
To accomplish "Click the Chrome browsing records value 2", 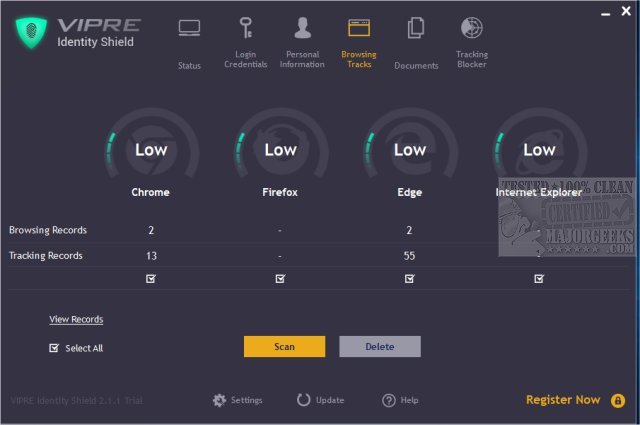I will [151, 230].
